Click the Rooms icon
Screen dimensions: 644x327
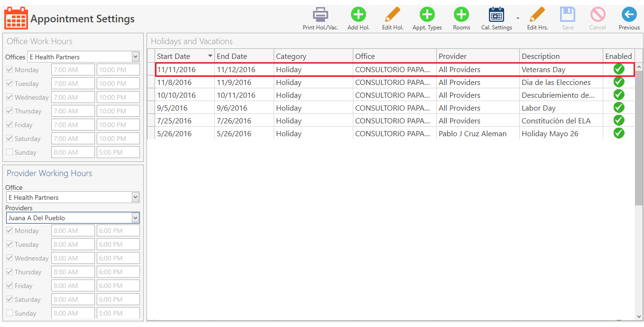coord(461,14)
